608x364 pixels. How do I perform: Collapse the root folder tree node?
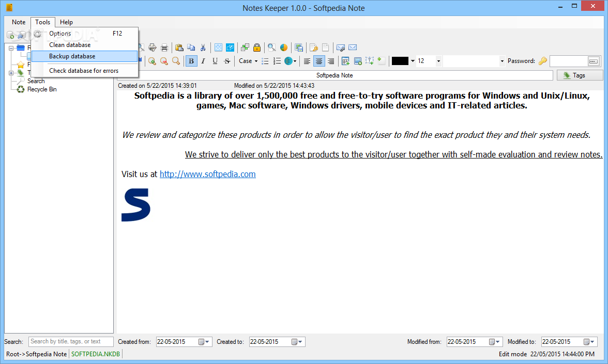pyautogui.click(x=11, y=48)
